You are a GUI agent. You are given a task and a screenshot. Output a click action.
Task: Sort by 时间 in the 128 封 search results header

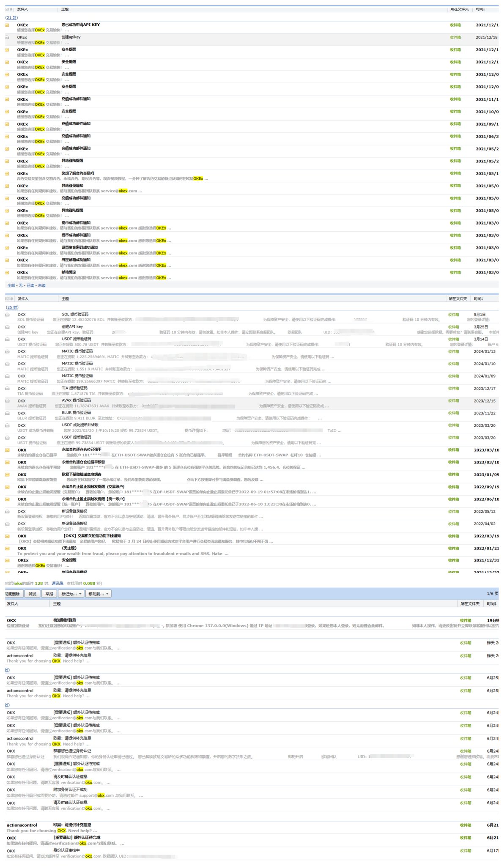[x=492, y=603]
